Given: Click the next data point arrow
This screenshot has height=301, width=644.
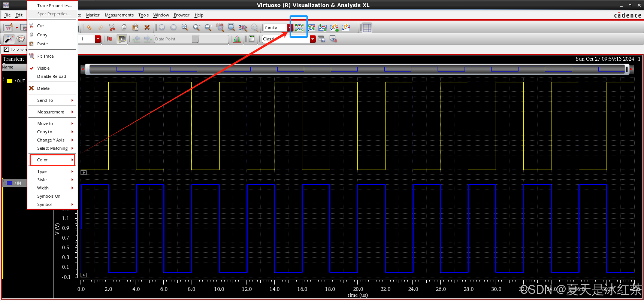Looking at the screenshot, I should tap(148, 39).
